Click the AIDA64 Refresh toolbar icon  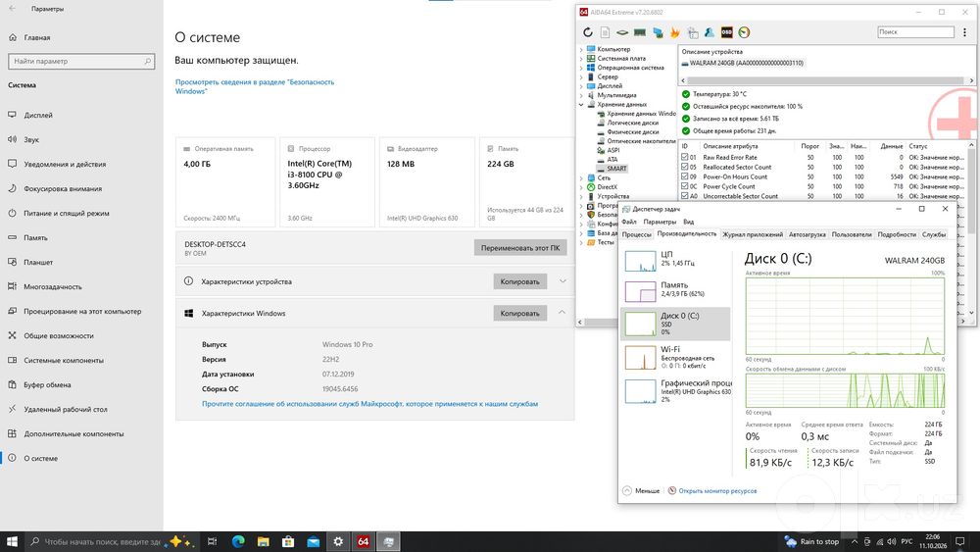point(587,32)
